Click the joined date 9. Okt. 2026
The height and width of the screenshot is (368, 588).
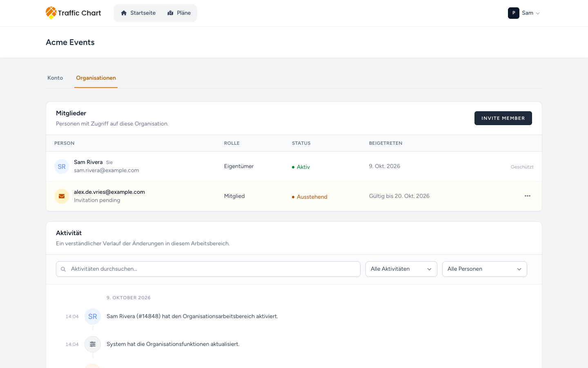(x=385, y=166)
